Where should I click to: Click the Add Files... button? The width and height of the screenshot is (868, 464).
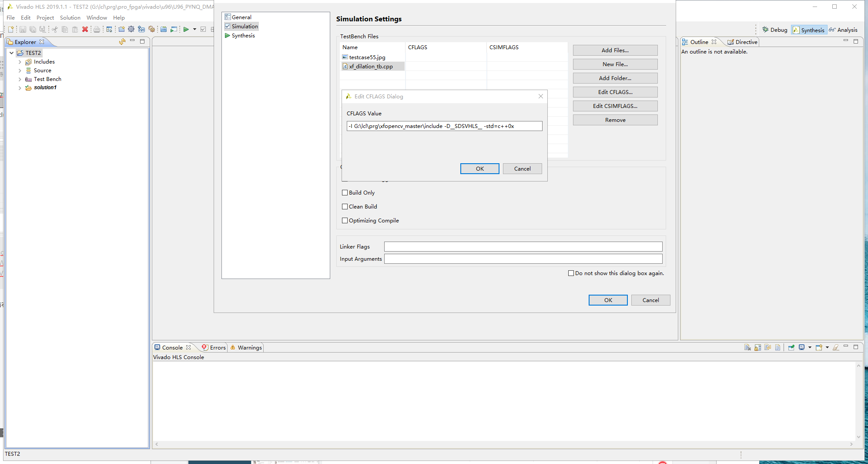615,50
